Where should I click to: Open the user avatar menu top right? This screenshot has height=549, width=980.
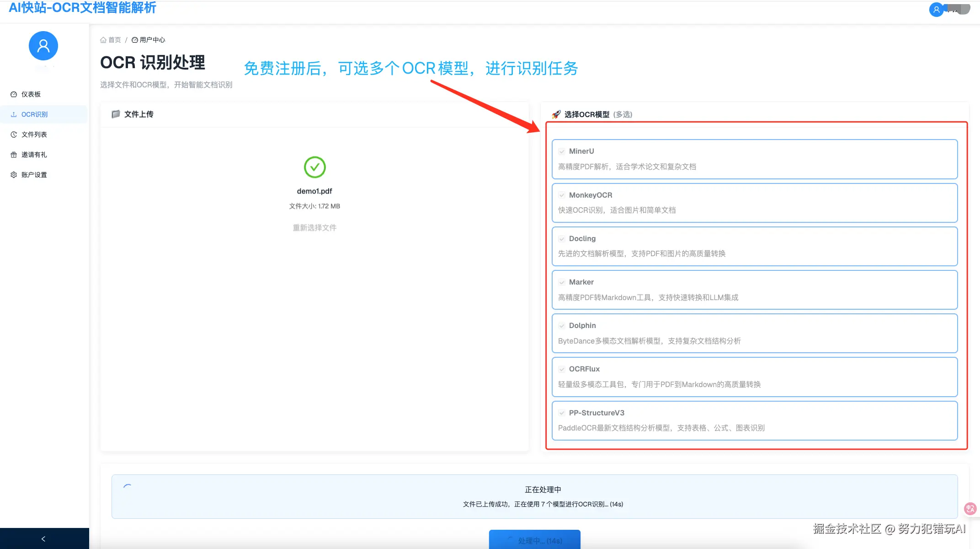(x=936, y=10)
